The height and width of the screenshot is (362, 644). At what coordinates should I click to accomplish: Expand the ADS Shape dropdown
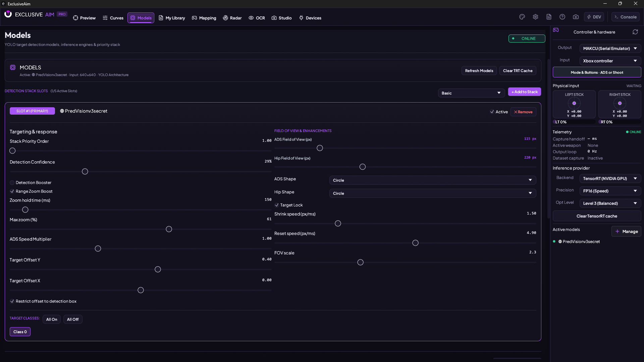[433, 180]
